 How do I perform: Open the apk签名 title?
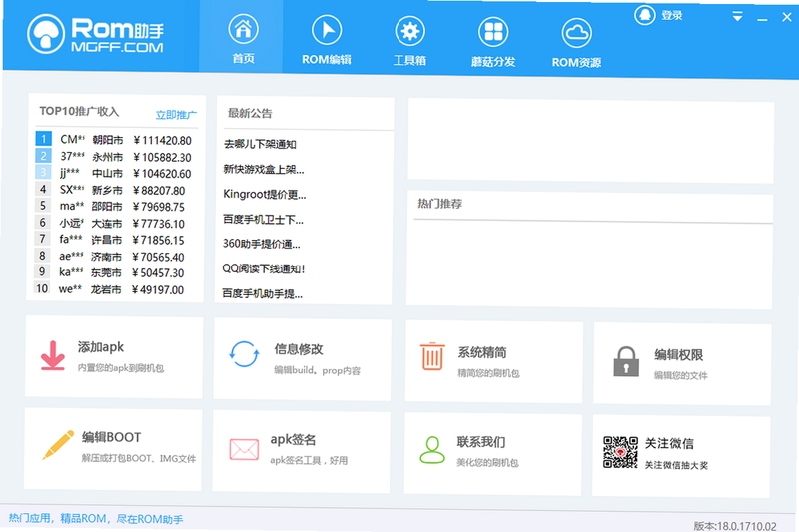[293, 439]
